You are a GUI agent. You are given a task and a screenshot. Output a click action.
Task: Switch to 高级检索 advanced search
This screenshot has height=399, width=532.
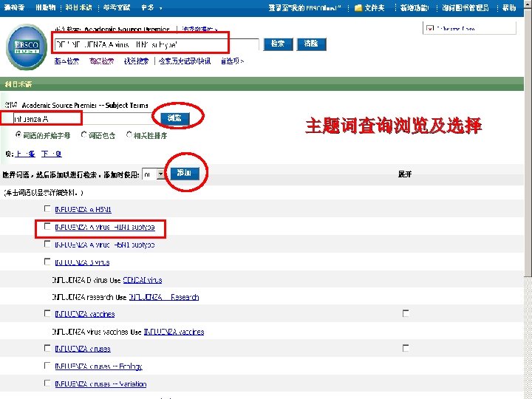101,61
